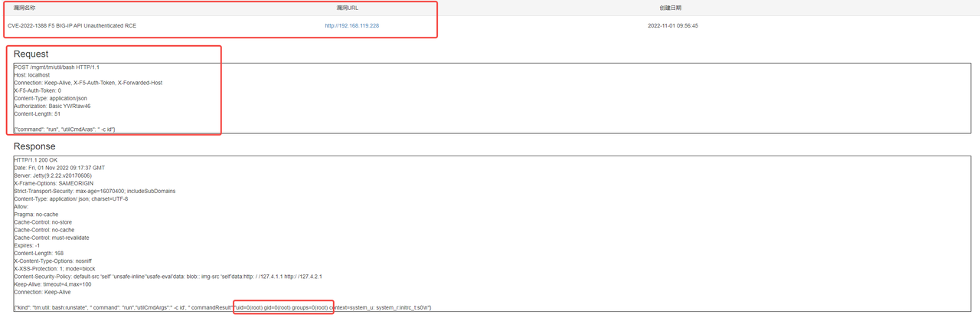
Task: Click the Cache-Control: must-revalidate line
Action: [51, 237]
